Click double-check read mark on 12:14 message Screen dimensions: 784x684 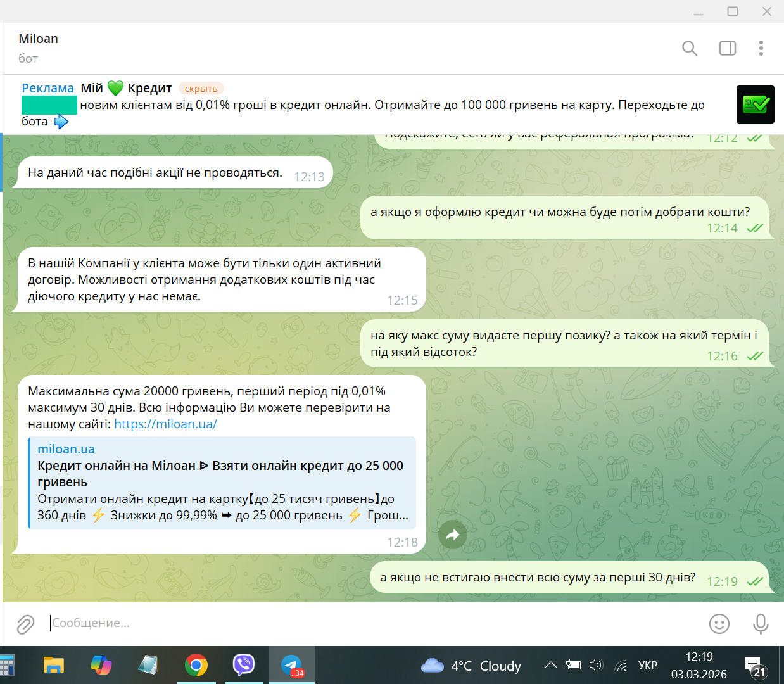pos(755,228)
